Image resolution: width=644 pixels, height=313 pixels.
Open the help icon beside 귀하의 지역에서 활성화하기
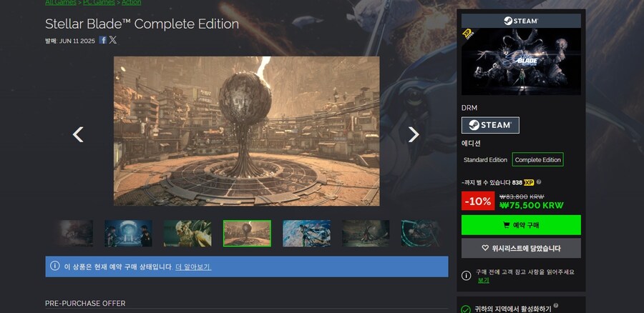(556, 306)
